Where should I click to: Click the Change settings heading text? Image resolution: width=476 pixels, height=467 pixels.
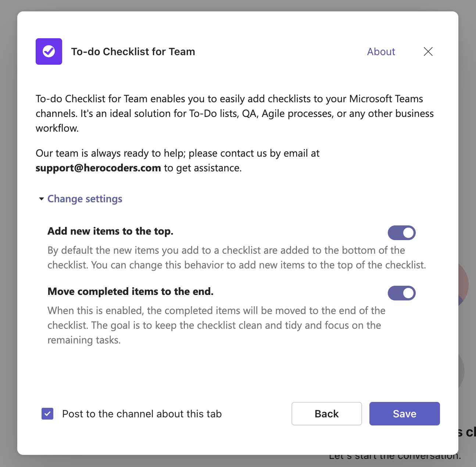85,199
